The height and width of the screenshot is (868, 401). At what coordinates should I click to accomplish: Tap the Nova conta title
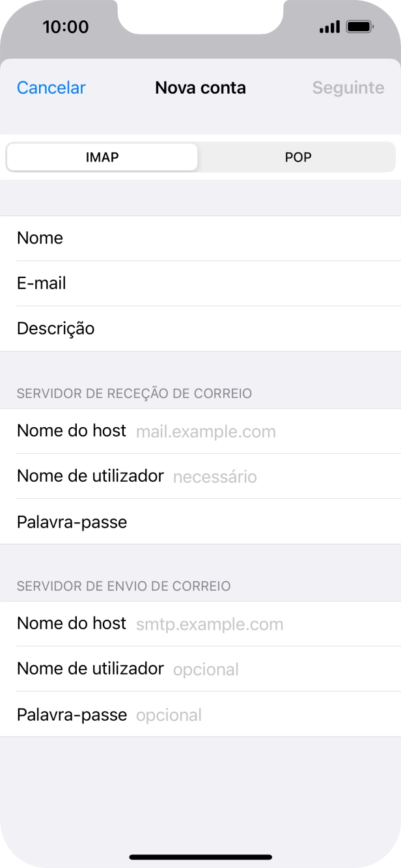point(200,87)
